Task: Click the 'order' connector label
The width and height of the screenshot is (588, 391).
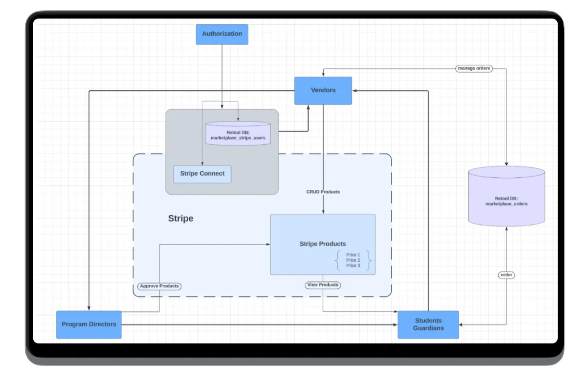Action: point(506,275)
